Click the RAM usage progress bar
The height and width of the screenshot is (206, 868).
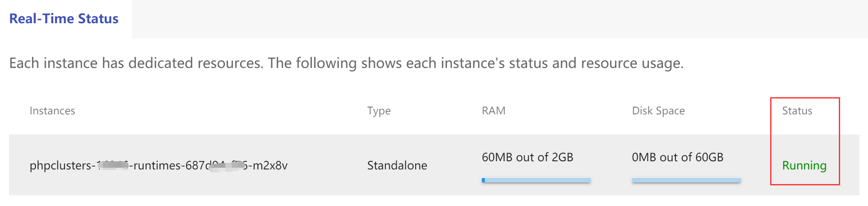point(536,180)
